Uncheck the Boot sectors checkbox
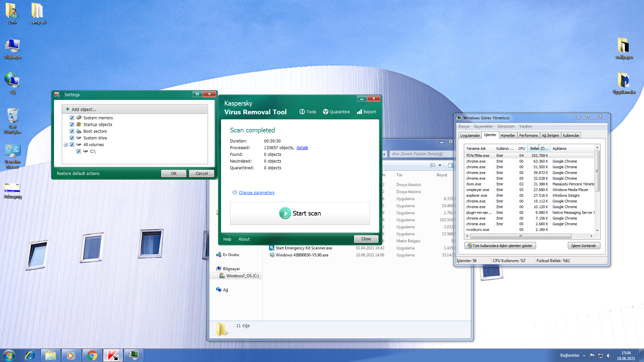Image resolution: width=644 pixels, height=362 pixels. (x=72, y=131)
